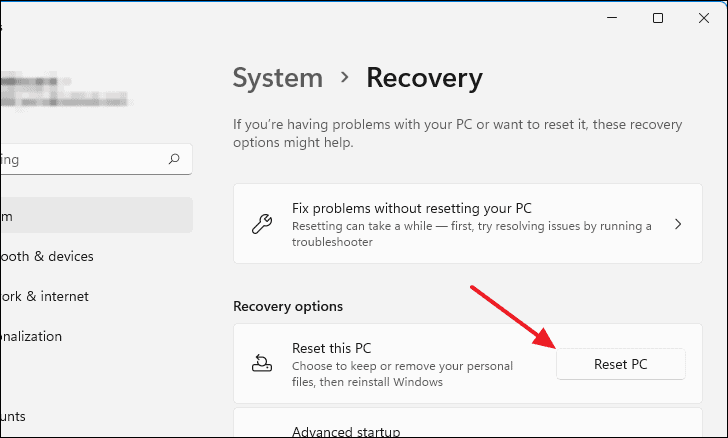Close the Settings window
The image size is (728, 438).
pos(704,18)
